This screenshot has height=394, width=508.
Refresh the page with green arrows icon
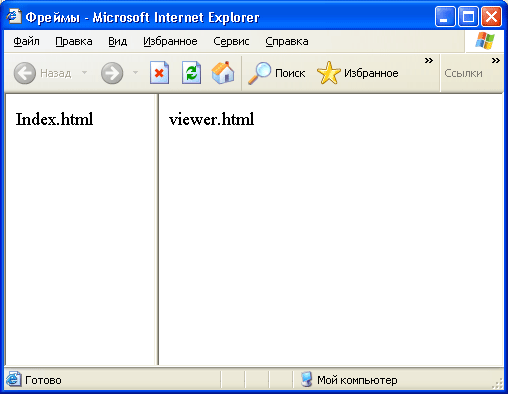point(191,73)
